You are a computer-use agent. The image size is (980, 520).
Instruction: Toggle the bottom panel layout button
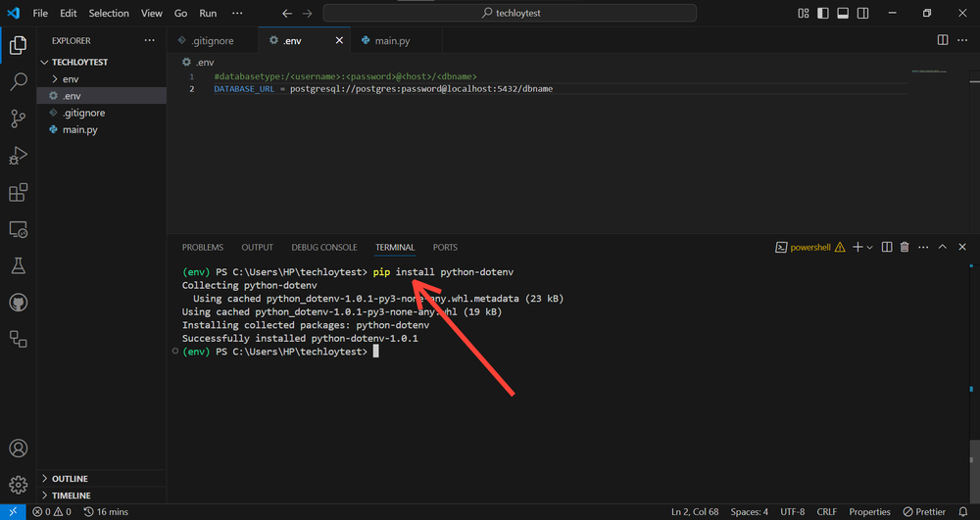pyautogui.click(x=841, y=14)
